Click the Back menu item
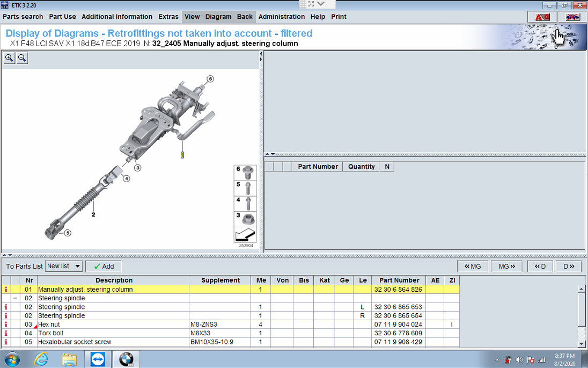Image resolution: width=588 pixels, height=368 pixels. point(245,17)
